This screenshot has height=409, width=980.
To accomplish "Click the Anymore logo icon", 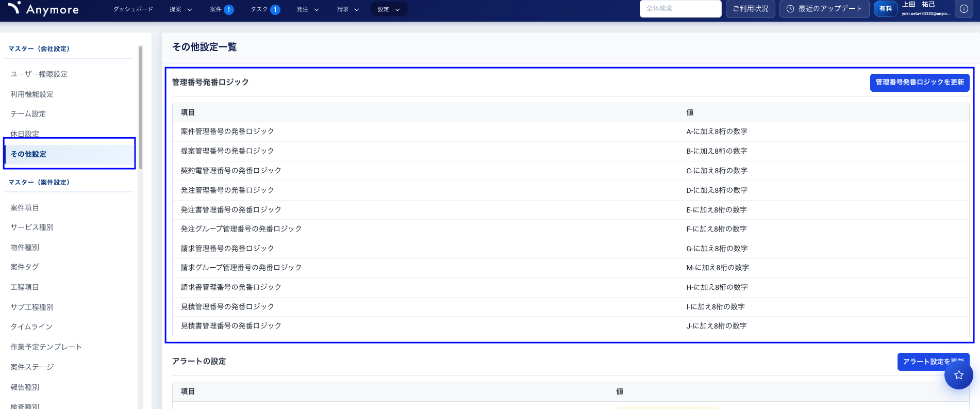I will [x=14, y=8].
